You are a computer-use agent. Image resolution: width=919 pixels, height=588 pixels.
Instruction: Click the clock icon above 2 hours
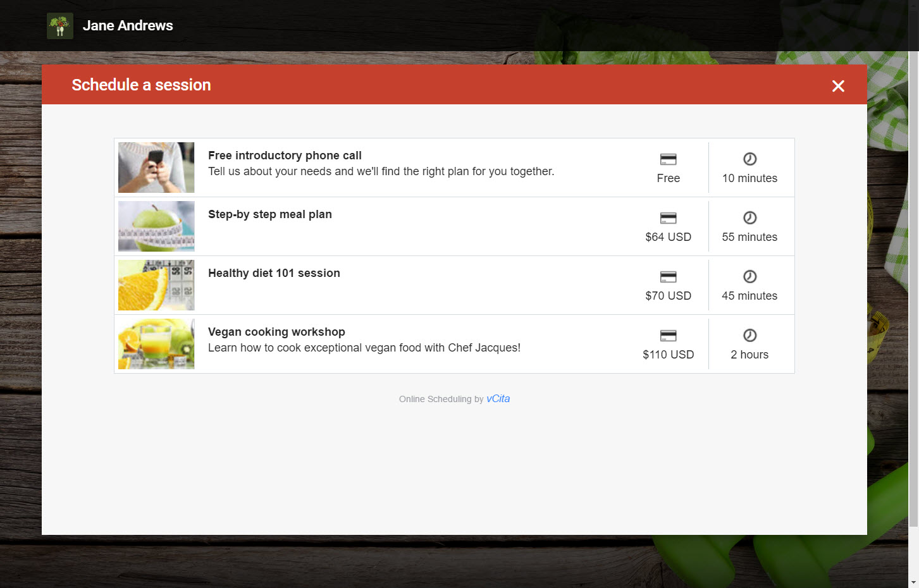click(749, 335)
